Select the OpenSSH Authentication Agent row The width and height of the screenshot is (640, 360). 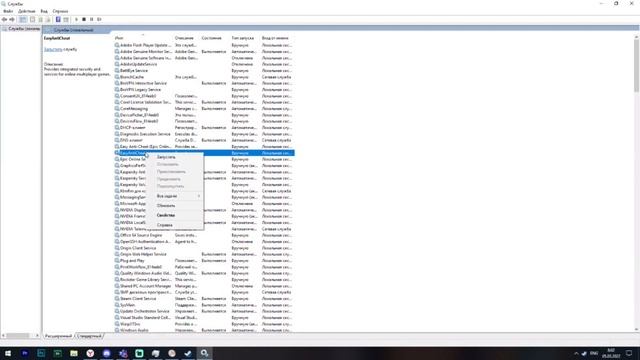(x=204, y=242)
